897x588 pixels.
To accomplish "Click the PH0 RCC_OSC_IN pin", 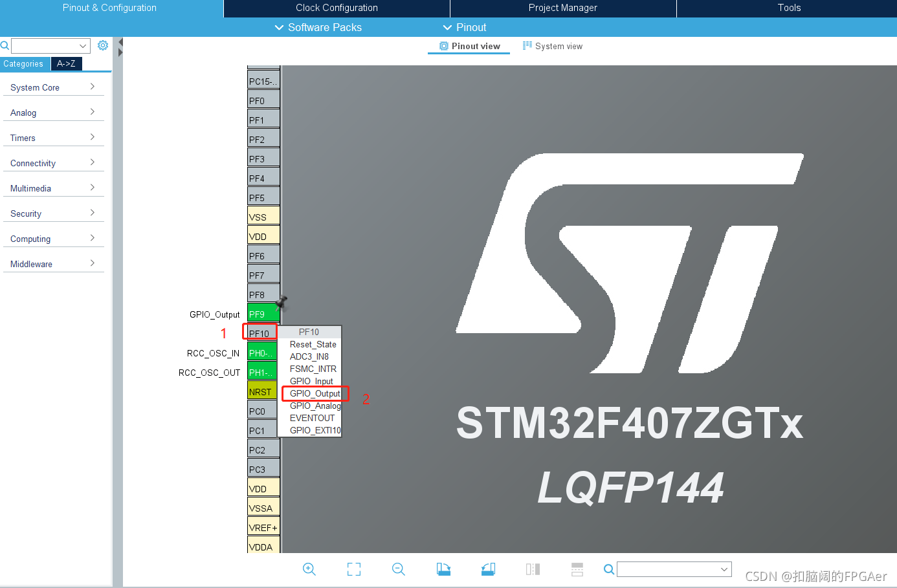I will tap(263, 352).
